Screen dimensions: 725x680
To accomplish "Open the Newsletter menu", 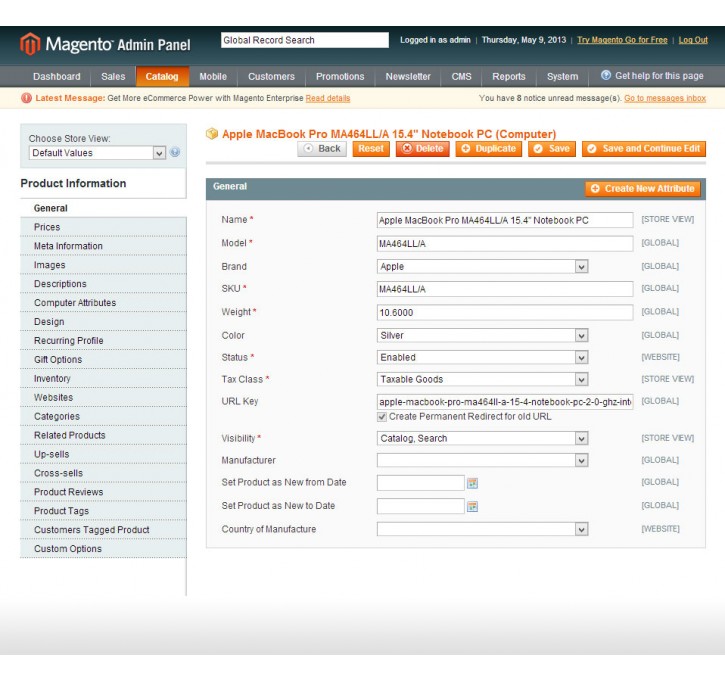I will (x=408, y=76).
